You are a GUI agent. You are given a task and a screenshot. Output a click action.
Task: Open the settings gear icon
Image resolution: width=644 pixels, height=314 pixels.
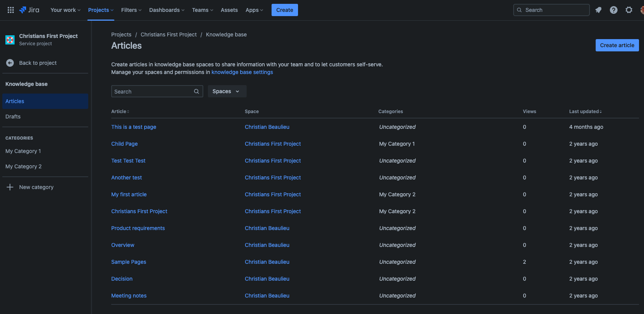point(629,10)
